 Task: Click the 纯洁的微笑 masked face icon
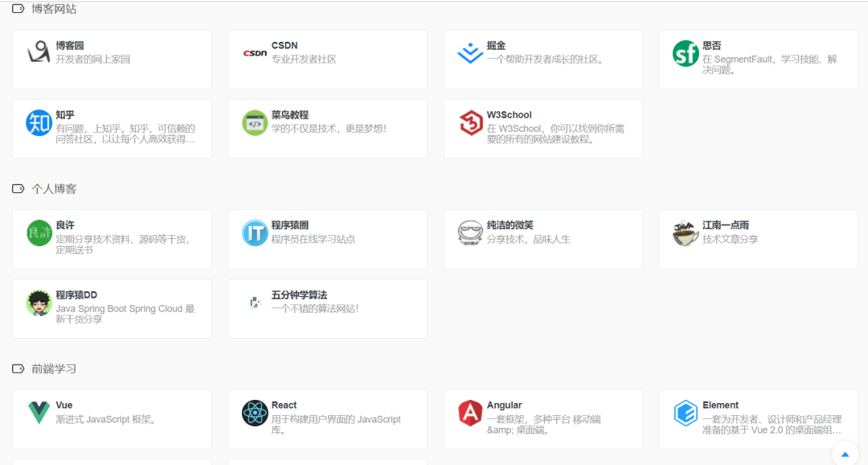pyautogui.click(x=470, y=232)
